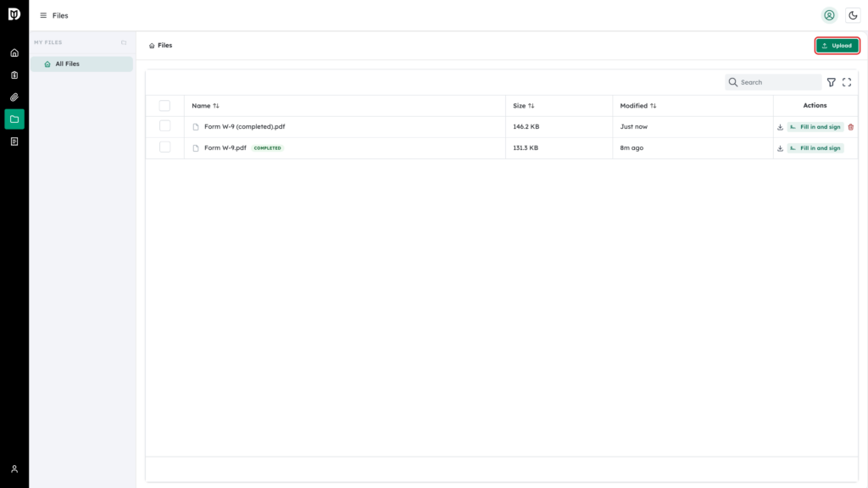Check the box for Form W-9 (completed).pdf

point(164,126)
